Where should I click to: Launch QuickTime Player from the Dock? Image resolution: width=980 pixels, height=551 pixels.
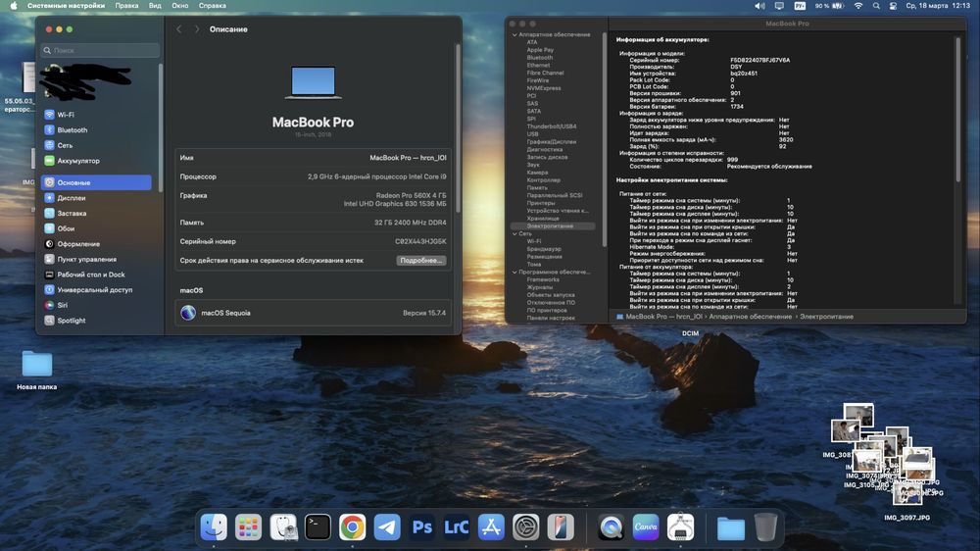pos(611,527)
